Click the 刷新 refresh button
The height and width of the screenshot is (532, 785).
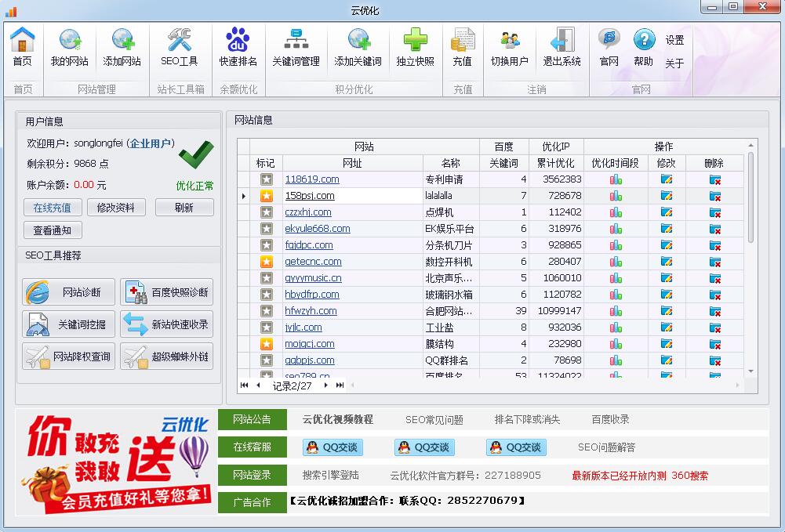pos(184,207)
